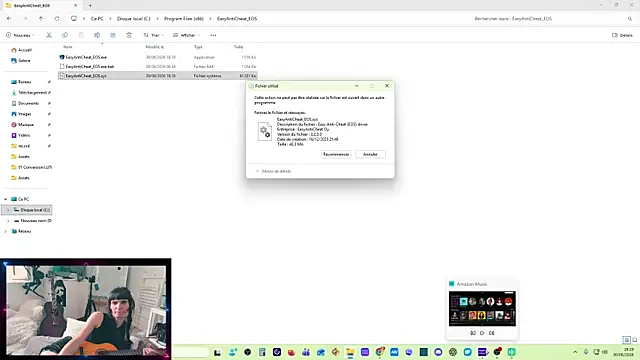640x360 pixels.
Task: Click the File Explorer icon on the taskbar
Action: pos(350,352)
